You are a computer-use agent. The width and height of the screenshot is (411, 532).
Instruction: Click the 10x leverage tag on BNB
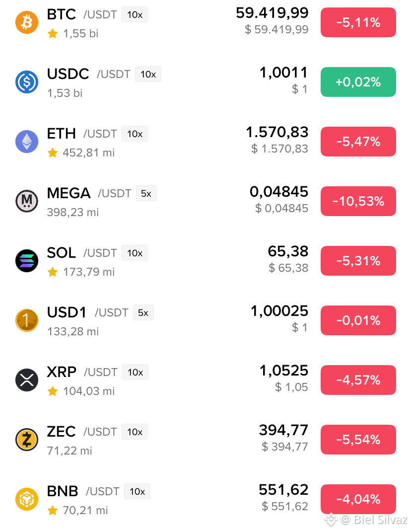137,491
